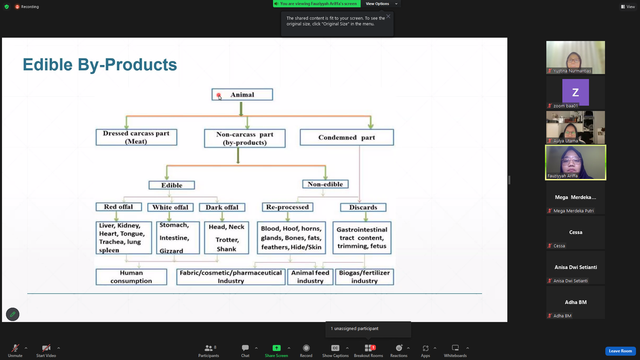The image size is (640, 360).
Task: Click the green screen-viewing indicator banner
Action: (317, 4)
